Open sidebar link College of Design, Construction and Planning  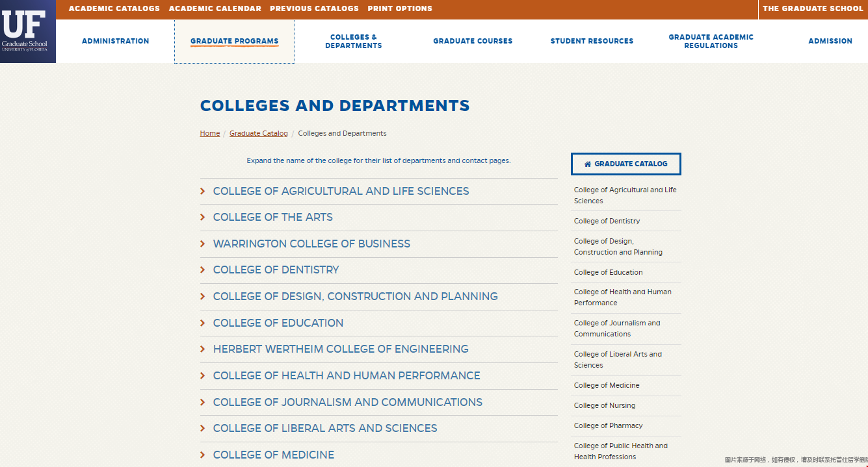(618, 247)
